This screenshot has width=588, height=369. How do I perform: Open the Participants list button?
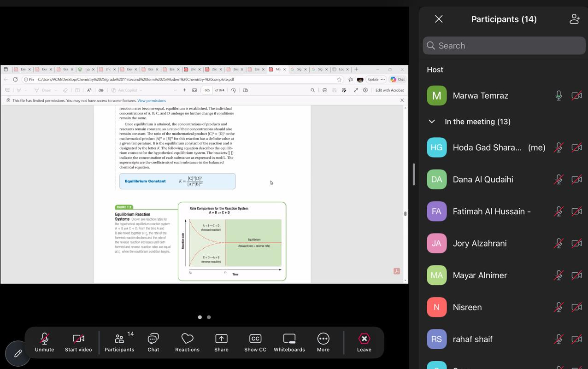coord(119,343)
